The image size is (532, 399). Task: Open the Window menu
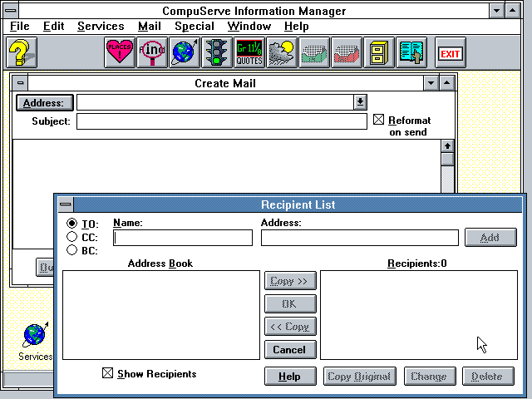249,26
